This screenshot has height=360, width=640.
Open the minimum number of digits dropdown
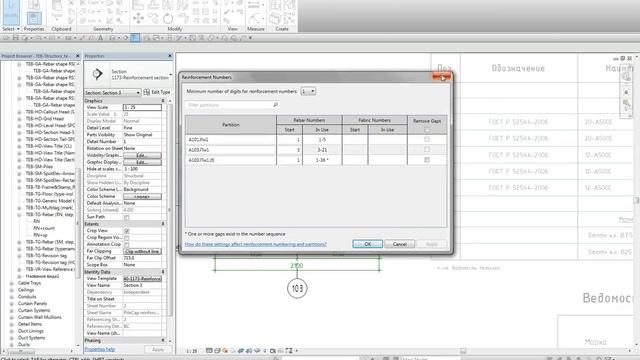pyautogui.click(x=308, y=91)
